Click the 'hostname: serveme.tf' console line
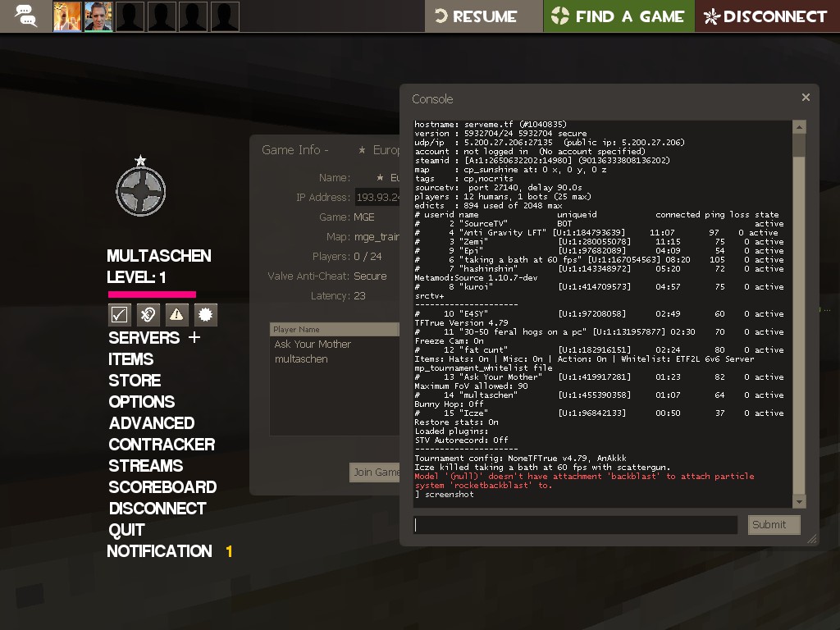 click(x=491, y=125)
